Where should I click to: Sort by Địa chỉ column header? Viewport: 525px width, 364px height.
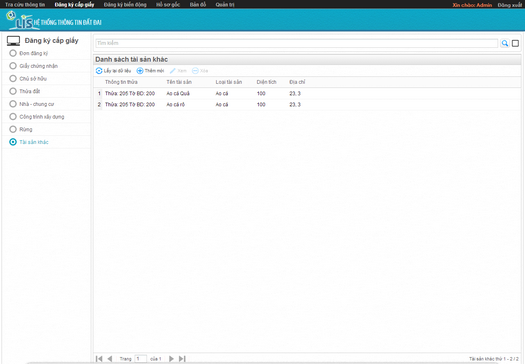click(297, 82)
